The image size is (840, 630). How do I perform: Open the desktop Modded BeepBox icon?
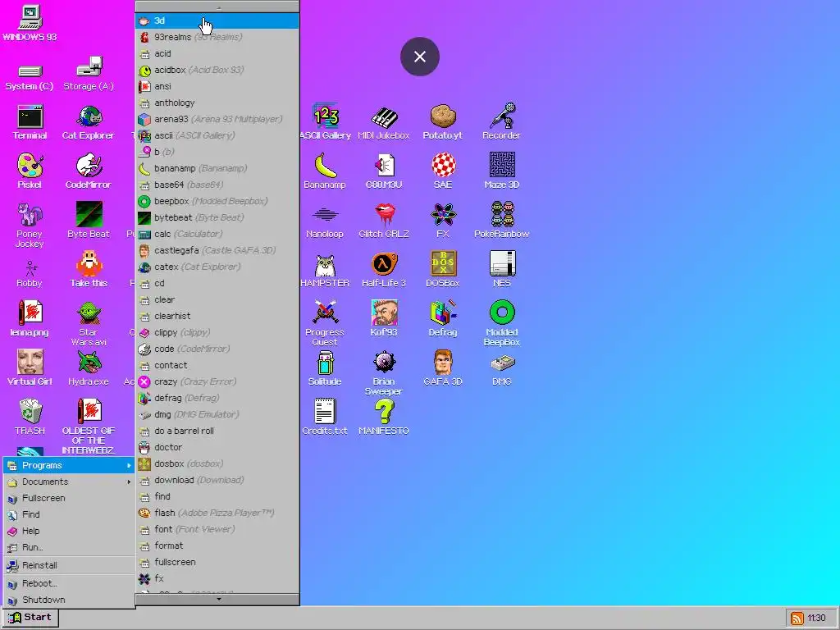[x=501, y=323]
